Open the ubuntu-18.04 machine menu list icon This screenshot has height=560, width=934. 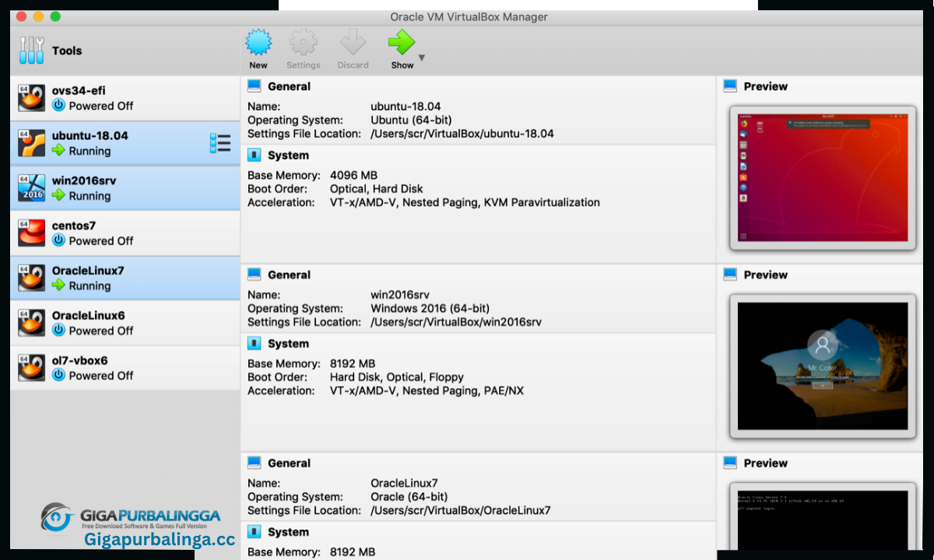[220, 143]
